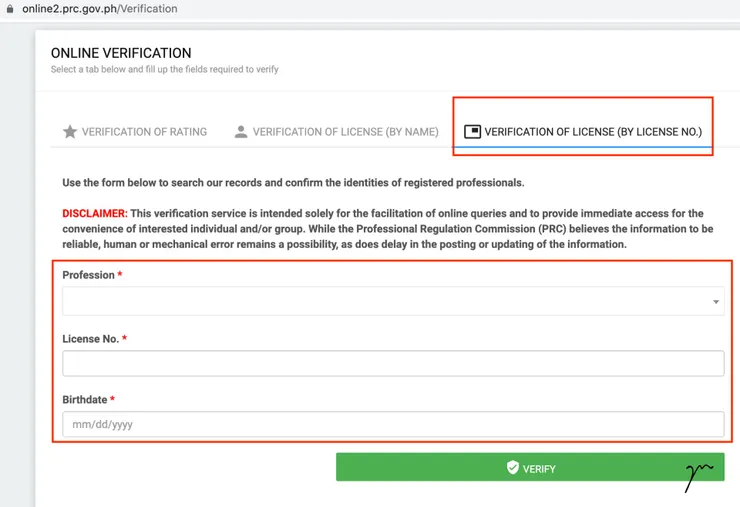740x507 pixels.
Task: Click the License No. field label
Action: point(90,339)
